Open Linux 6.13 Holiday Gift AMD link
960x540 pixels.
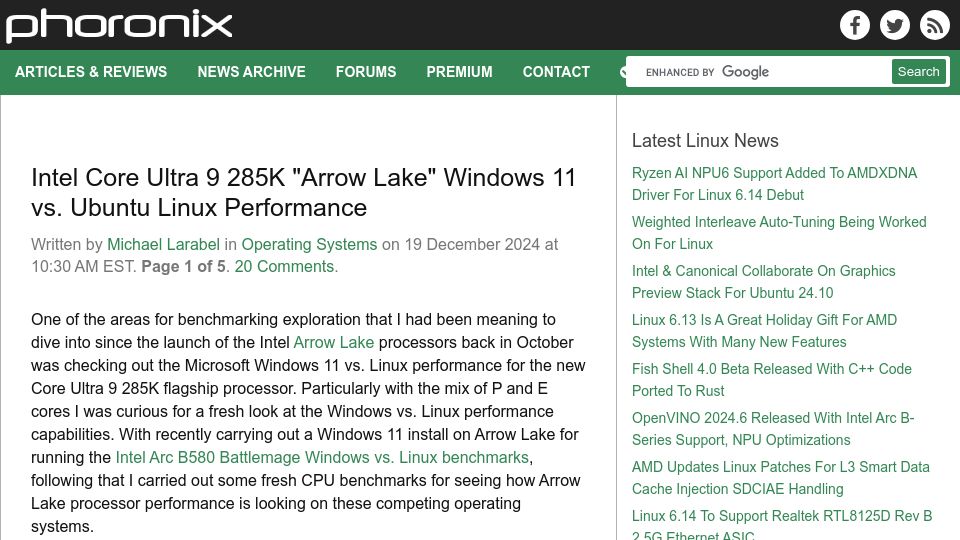(764, 331)
